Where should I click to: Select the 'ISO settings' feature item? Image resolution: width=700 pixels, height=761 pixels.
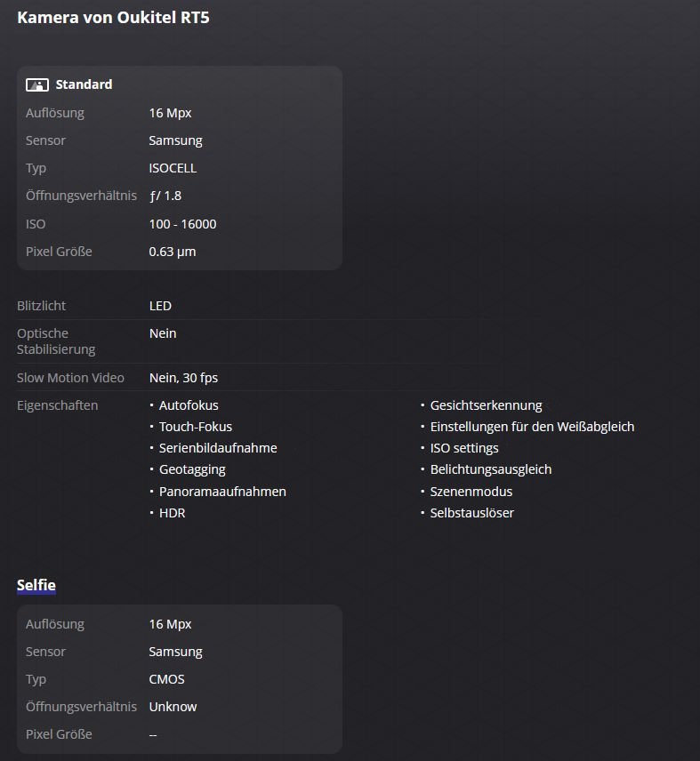464,448
